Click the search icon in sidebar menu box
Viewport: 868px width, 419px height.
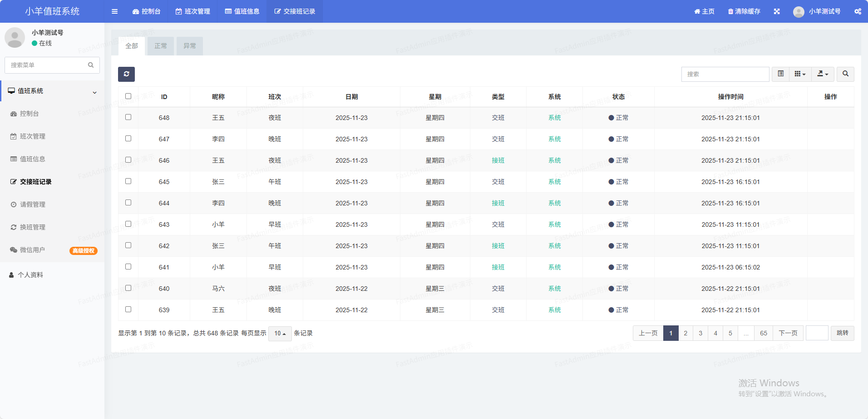(91, 65)
